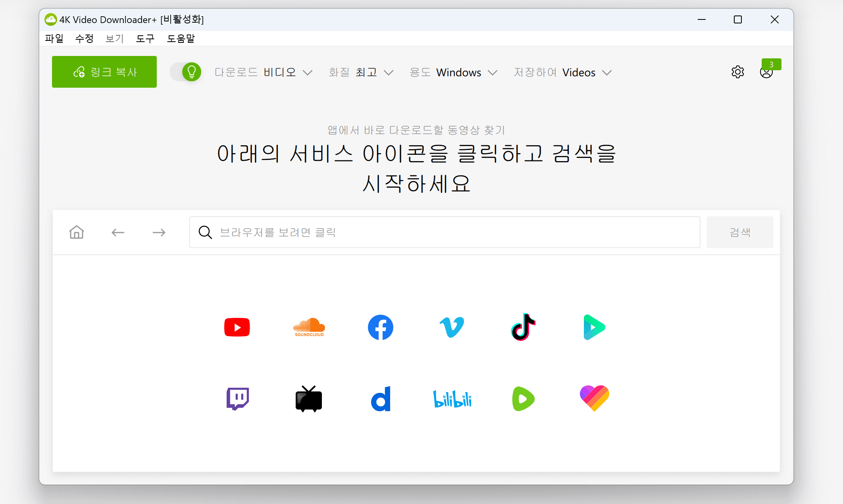This screenshot has width=843, height=504.
Task: Click the green notification badge showing 3
Action: tap(771, 64)
